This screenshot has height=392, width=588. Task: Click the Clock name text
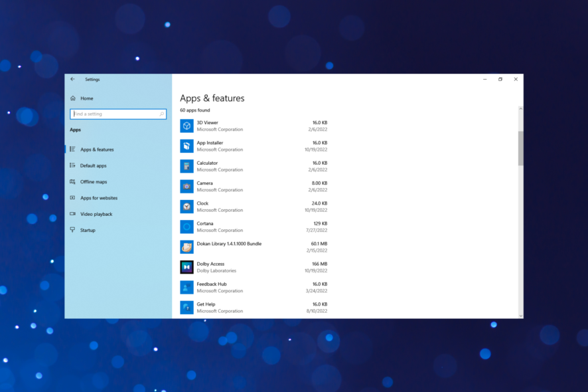pos(202,203)
